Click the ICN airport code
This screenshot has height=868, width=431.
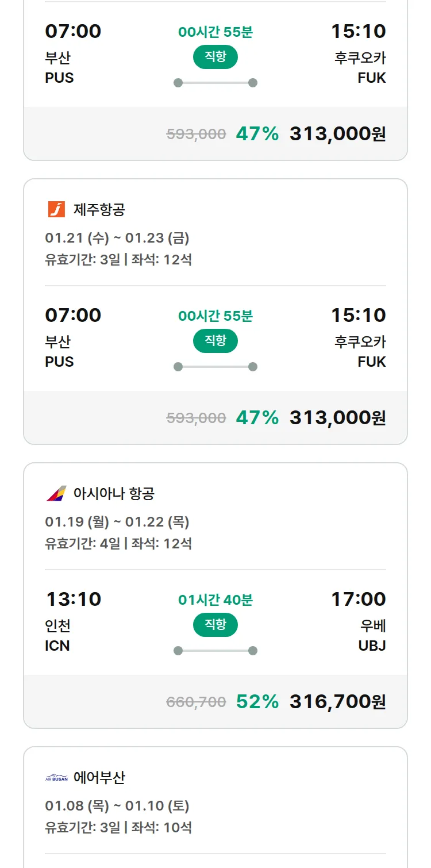coord(57,646)
